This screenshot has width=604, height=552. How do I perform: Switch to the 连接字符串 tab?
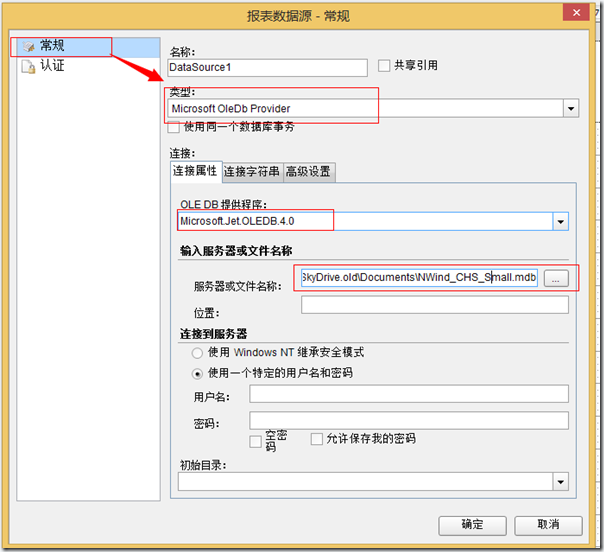point(252,172)
